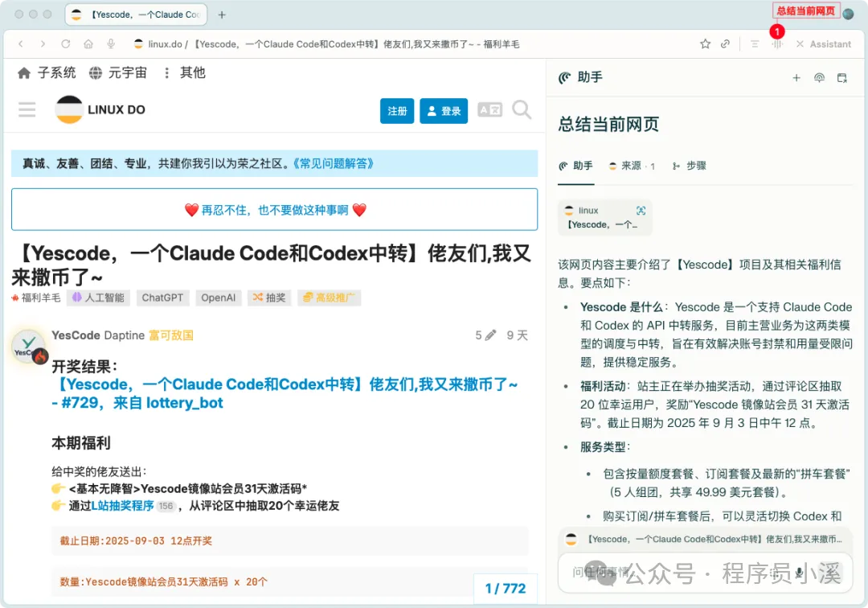Open the YesCode username link

(x=76, y=335)
